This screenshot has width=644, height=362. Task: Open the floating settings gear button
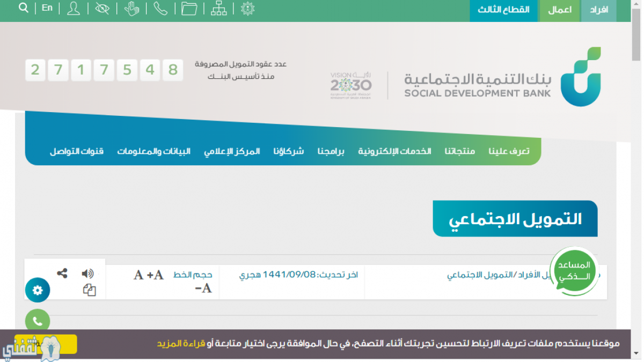tap(38, 290)
